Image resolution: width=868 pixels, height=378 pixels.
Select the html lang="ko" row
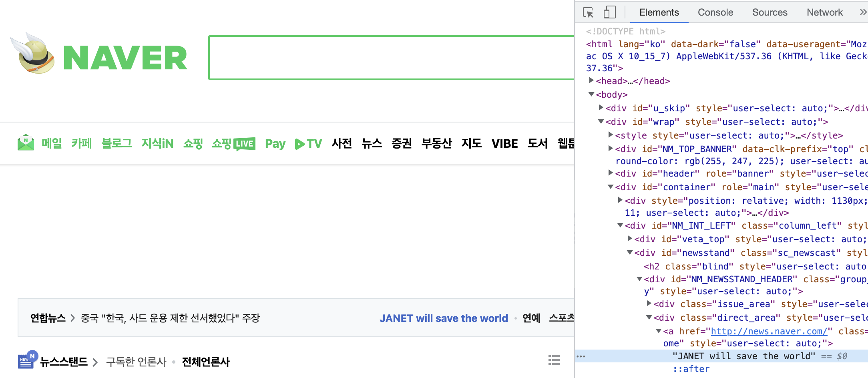(726, 56)
